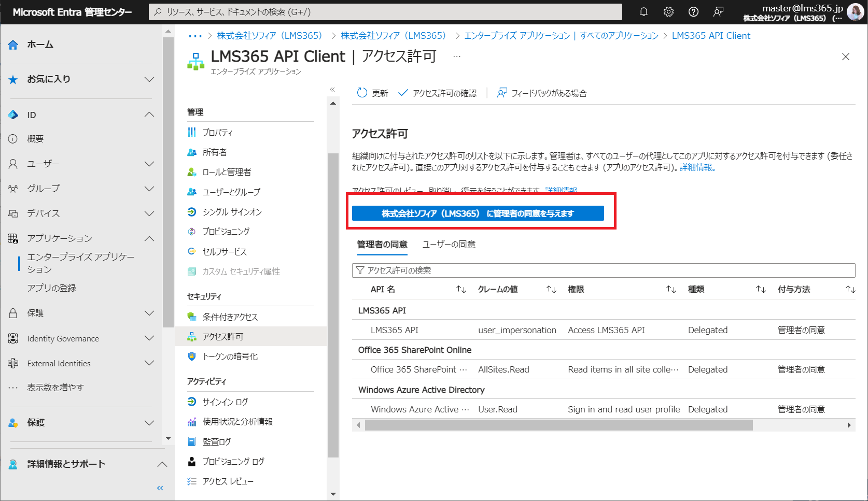Click the 保護 lock icon
Viewport: 868px width, 501px height.
tap(13, 313)
